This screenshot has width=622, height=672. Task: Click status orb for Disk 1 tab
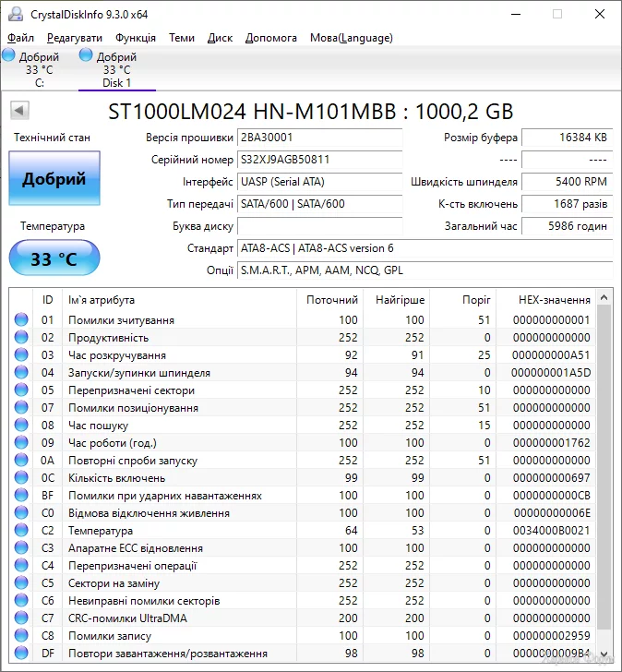click(x=86, y=54)
